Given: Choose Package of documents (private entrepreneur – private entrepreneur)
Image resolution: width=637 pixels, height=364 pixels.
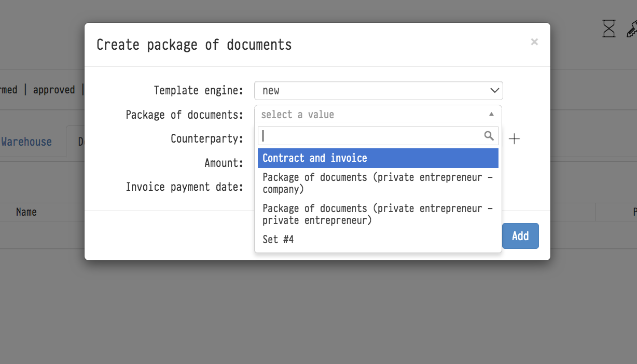Looking at the screenshot, I should (378, 214).
